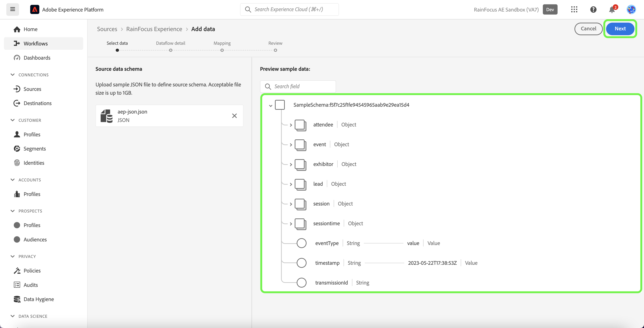The height and width of the screenshot is (328, 644).
Task: Remove the uploaded aep-json.json file
Action: coord(234,116)
